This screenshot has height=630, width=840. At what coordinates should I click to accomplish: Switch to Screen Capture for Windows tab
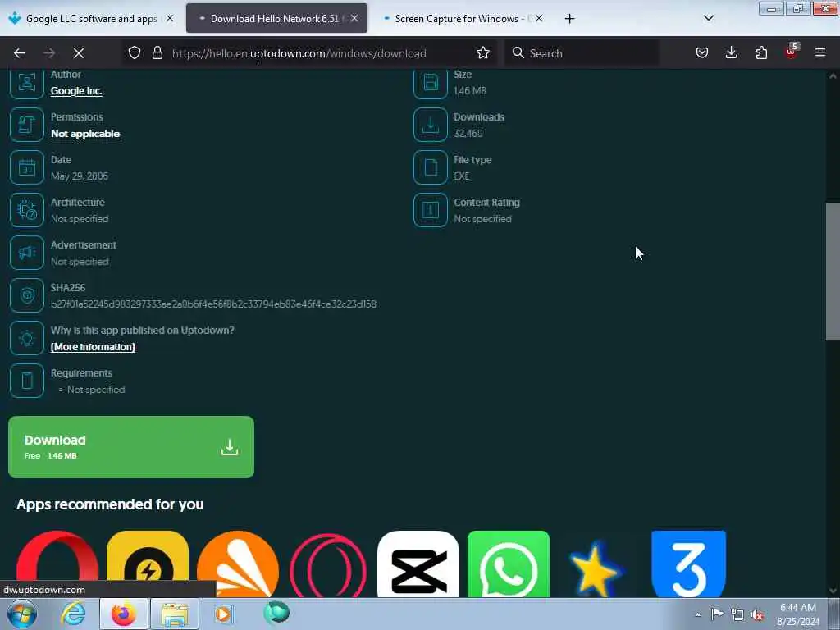click(462, 19)
